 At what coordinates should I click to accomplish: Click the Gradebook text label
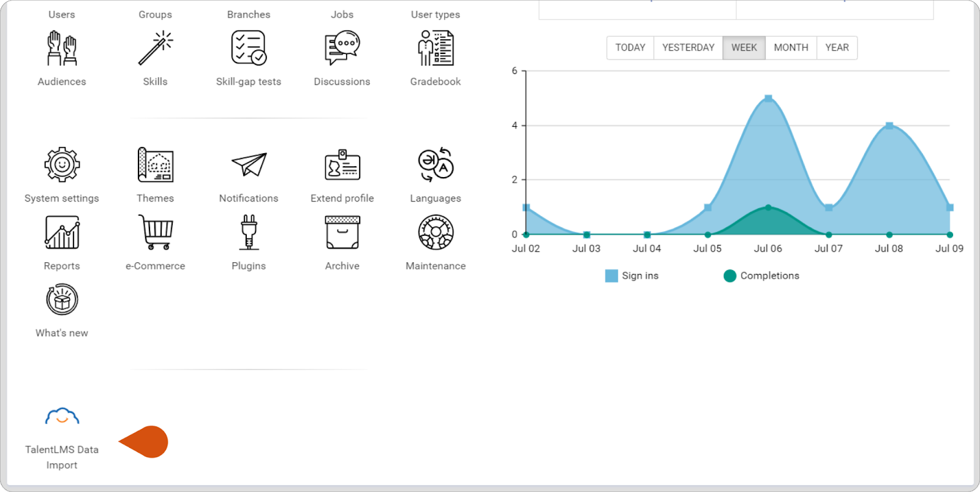[435, 81]
